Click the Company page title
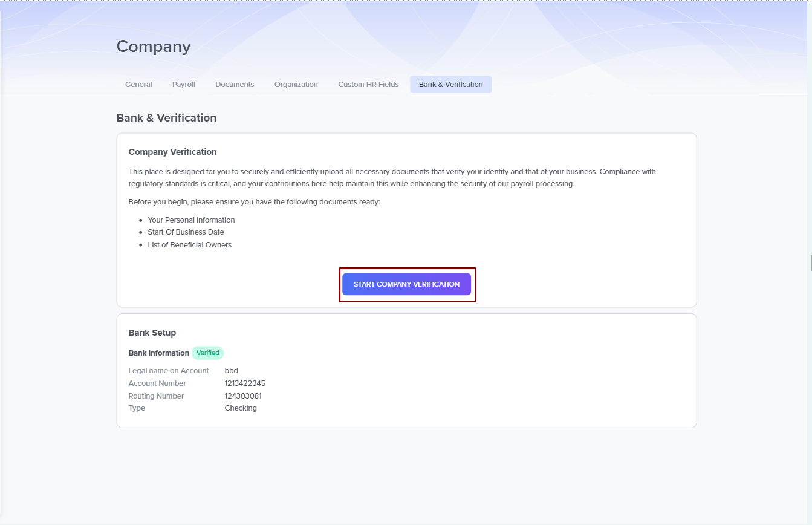Viewport: 812px width, 525px height. click(x=154, y=47)
